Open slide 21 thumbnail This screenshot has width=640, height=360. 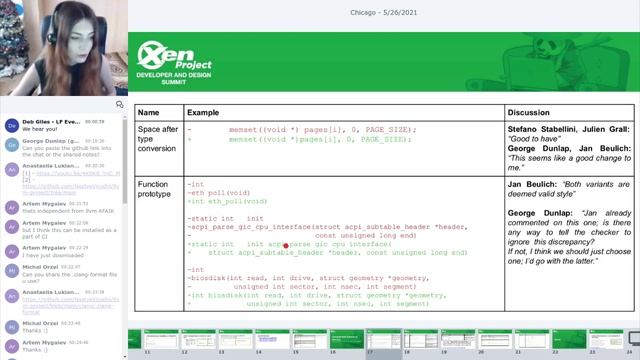532,339
